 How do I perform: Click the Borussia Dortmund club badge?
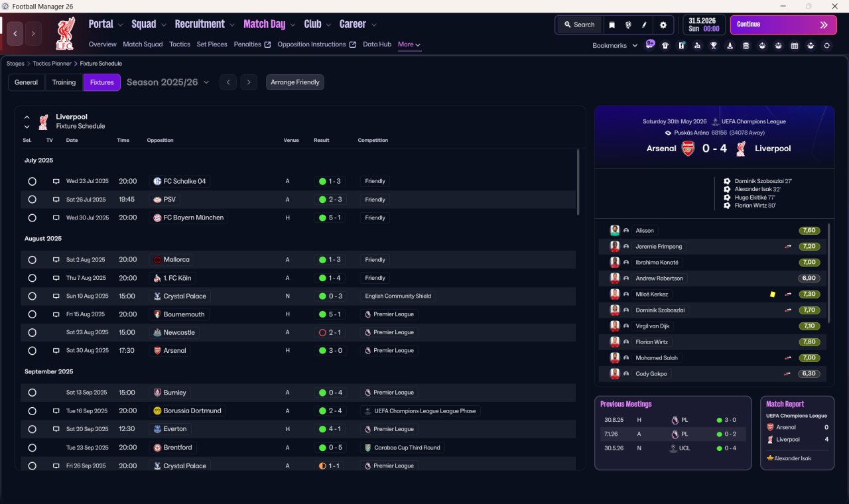click(x=157, y=410)
